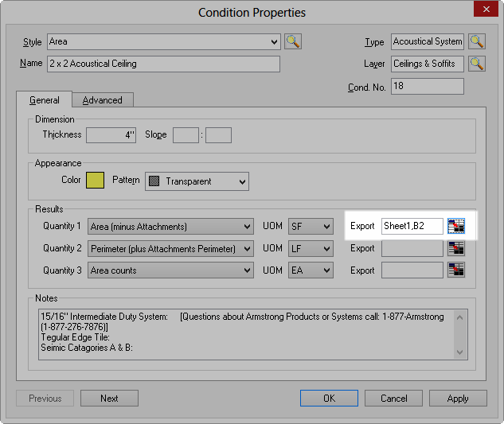Open the EA unit of measure dropdown

311,270
